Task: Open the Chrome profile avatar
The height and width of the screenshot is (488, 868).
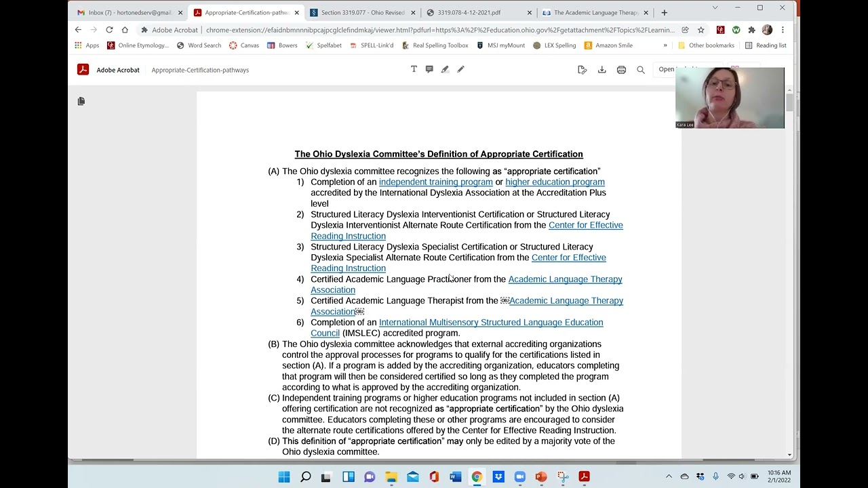Action: click(767, 30)
